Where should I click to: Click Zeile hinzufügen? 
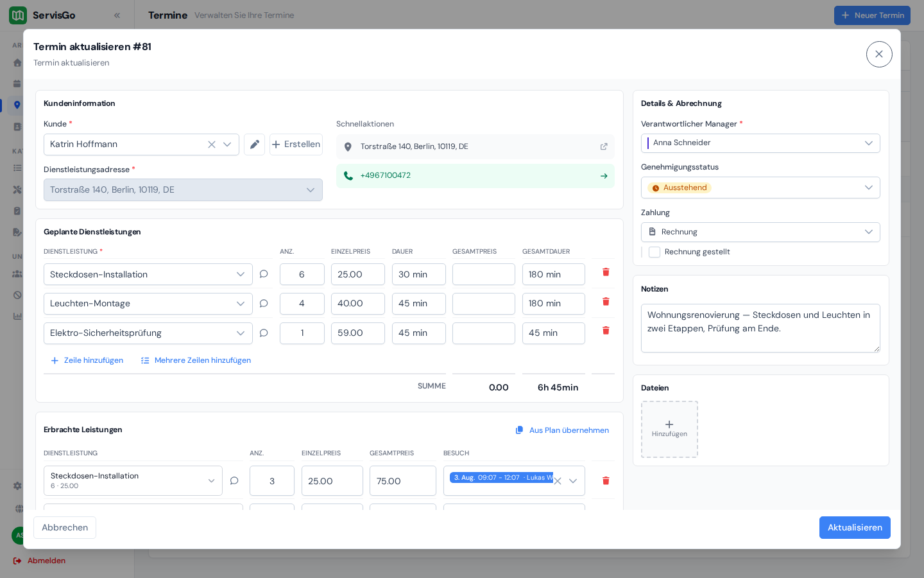coord(87,360)
